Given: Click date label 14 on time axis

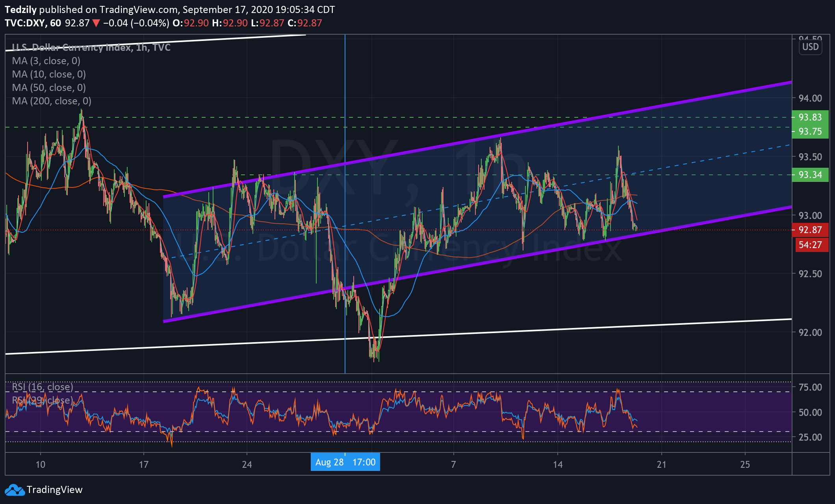Looking at the screenshot, I should click(x=558, y=465).
